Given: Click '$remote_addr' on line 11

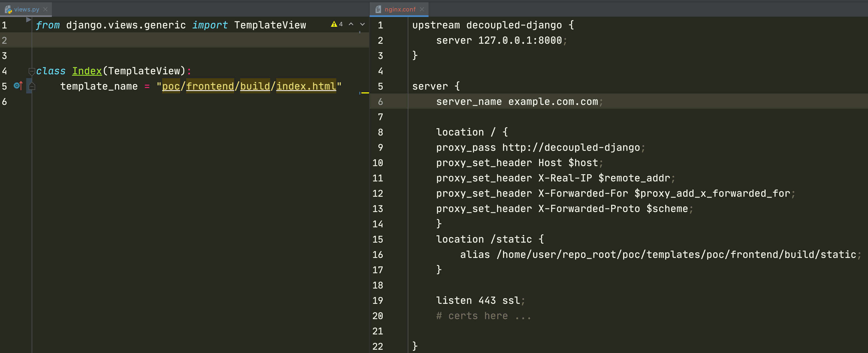Looking at the screenshot, I should point(634,178).
